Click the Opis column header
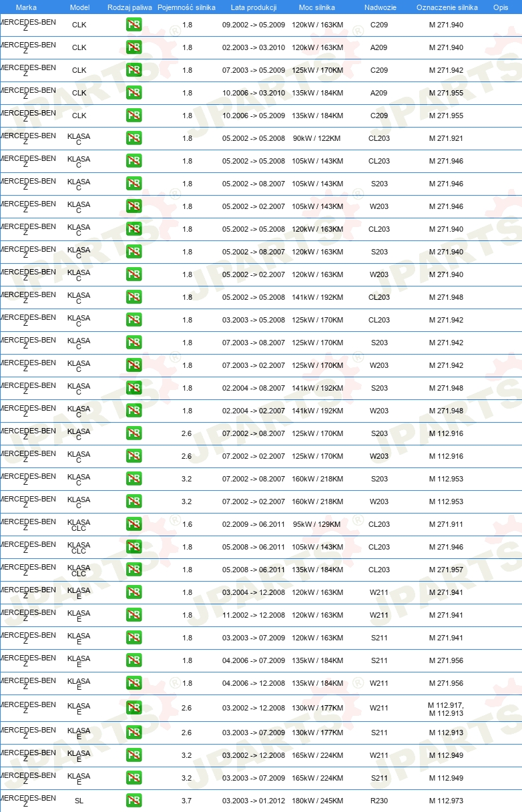The height and width of the screenshot is (812, 522). (501, 7)
